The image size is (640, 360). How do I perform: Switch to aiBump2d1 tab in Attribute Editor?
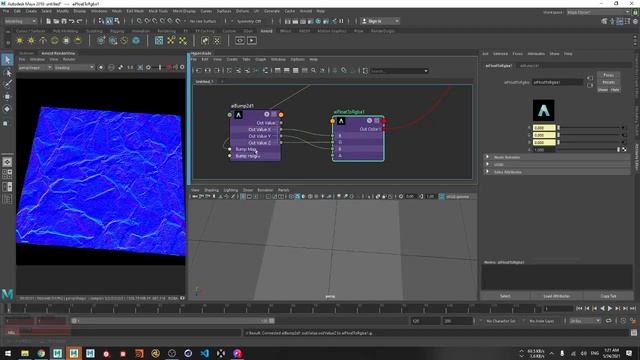coord(529,66)
